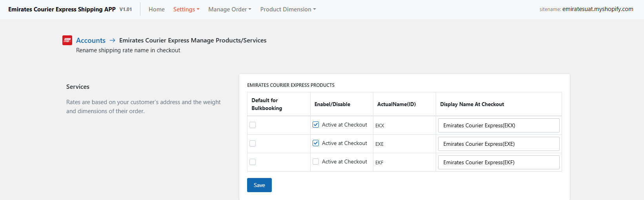Edit the Emirates Courier Express(EKX) display name field

[x=498, y=125]
